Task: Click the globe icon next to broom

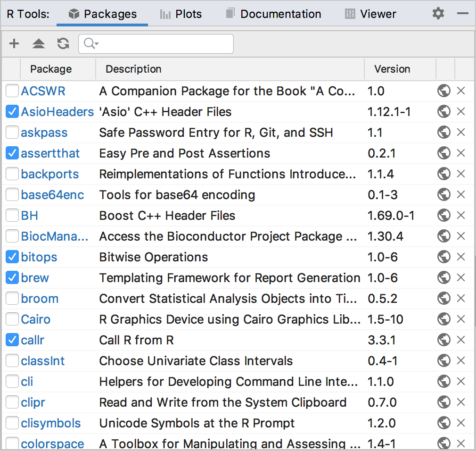Action: [x=443, y=298]
